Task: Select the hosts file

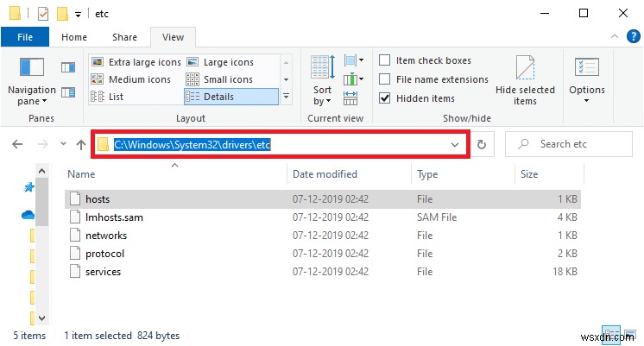Action: [x=322, y=199]
